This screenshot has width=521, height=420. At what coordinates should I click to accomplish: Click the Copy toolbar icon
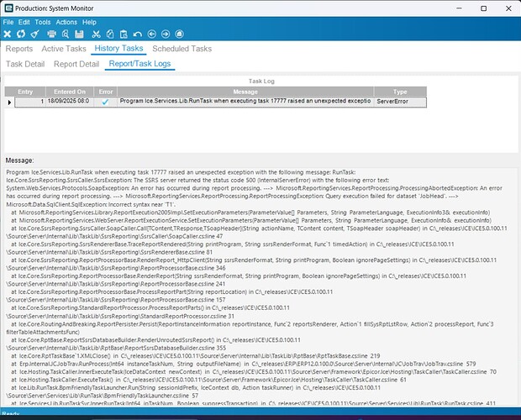[x=110, y=34]
